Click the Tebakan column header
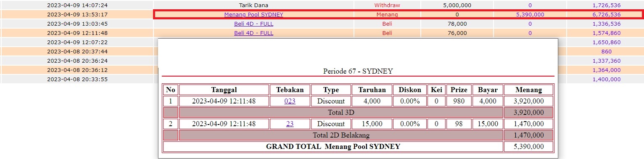 click(x=290, y=90)
